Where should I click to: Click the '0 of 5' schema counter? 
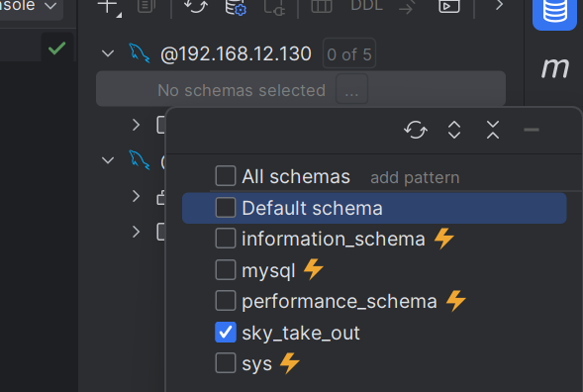click(349, 54)
